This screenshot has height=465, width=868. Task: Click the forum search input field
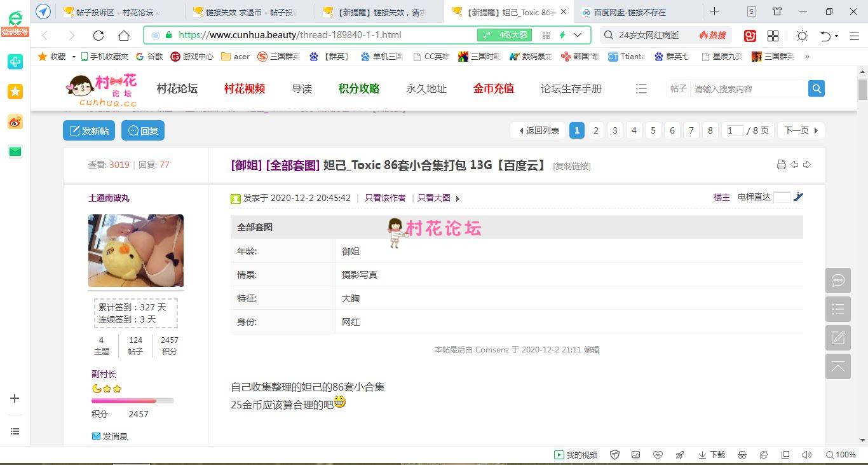coord(748,88)
